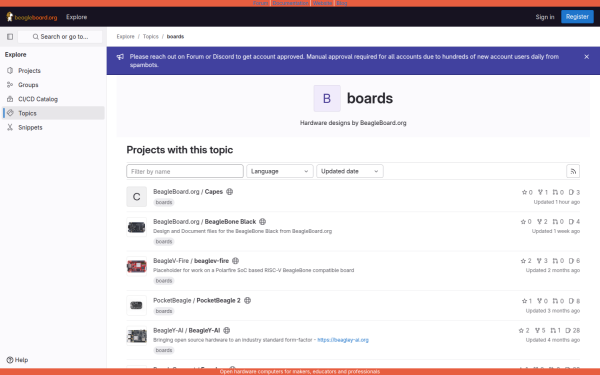Expand the Language dropdown
The height and width of the screenshot is (375, 600).
[x=280, y=171]
